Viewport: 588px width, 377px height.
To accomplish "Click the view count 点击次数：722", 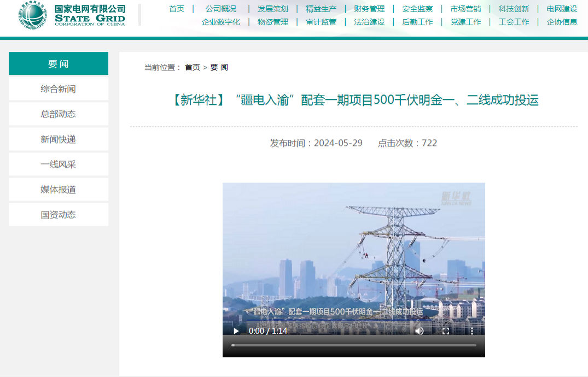I will point(407,143).
